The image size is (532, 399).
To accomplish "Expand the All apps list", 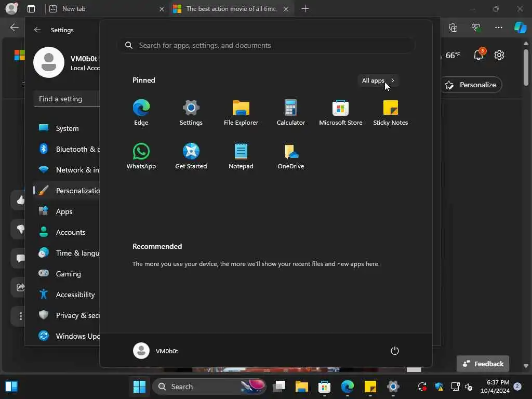I will coord(378,81).
